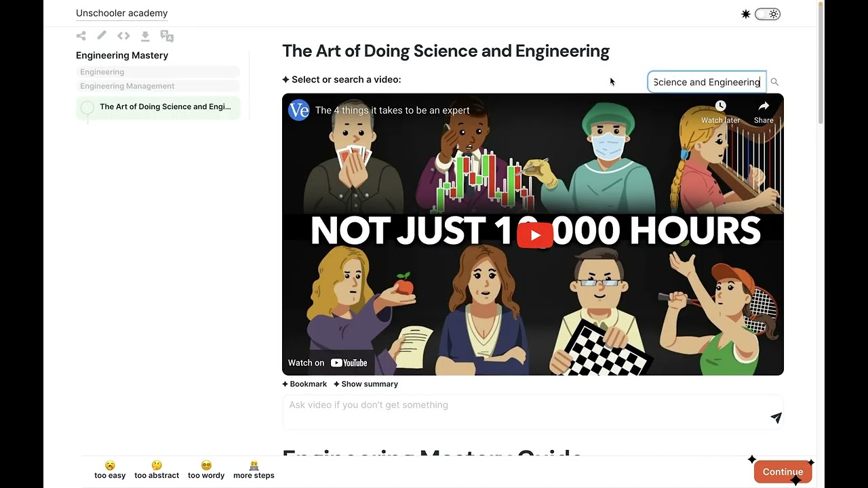Open the embed code icon
The width and height of the screenshot is (868, 488).
[123, 36]
